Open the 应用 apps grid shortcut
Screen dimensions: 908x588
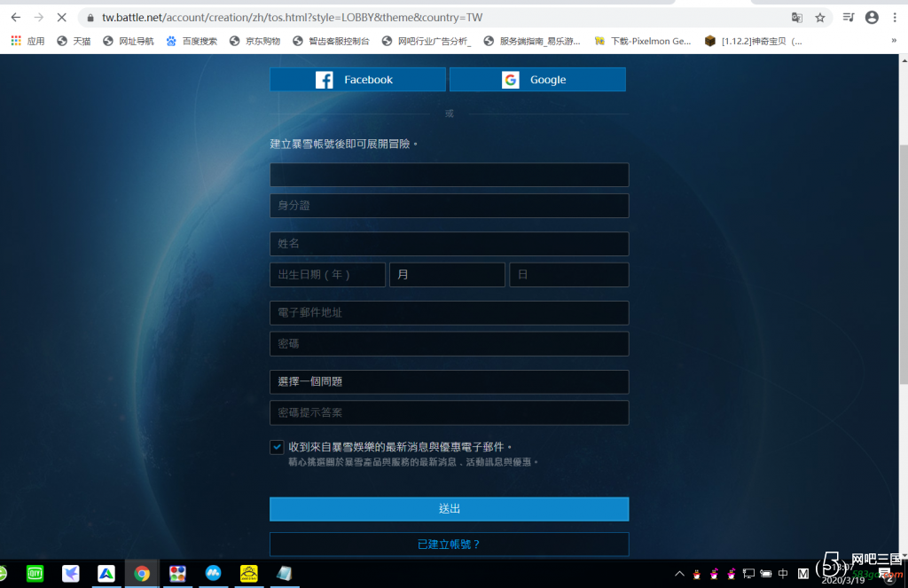tap(27, 41)
